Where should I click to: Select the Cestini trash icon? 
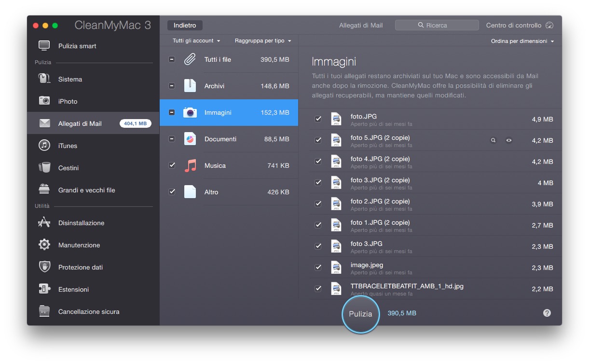(44, 167)
